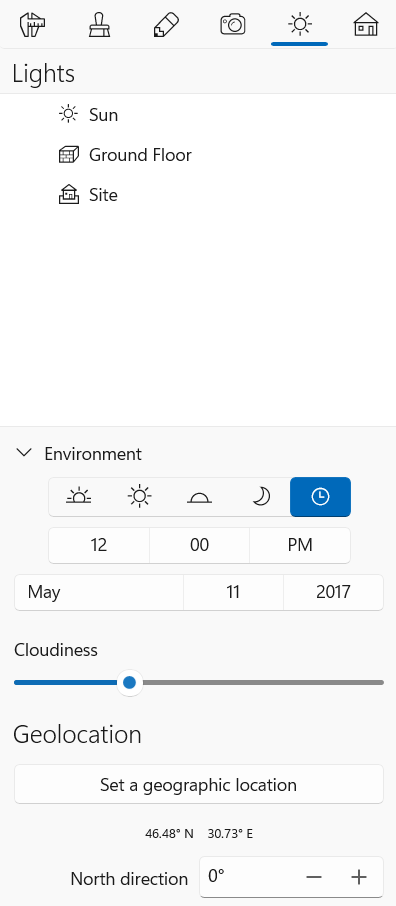Switch to the camera tab
The width and height of the screenshot is (396, 906).
(233, 25)
